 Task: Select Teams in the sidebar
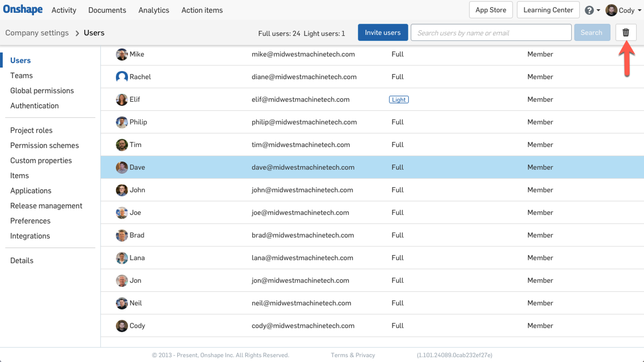(x=21, y=75)
